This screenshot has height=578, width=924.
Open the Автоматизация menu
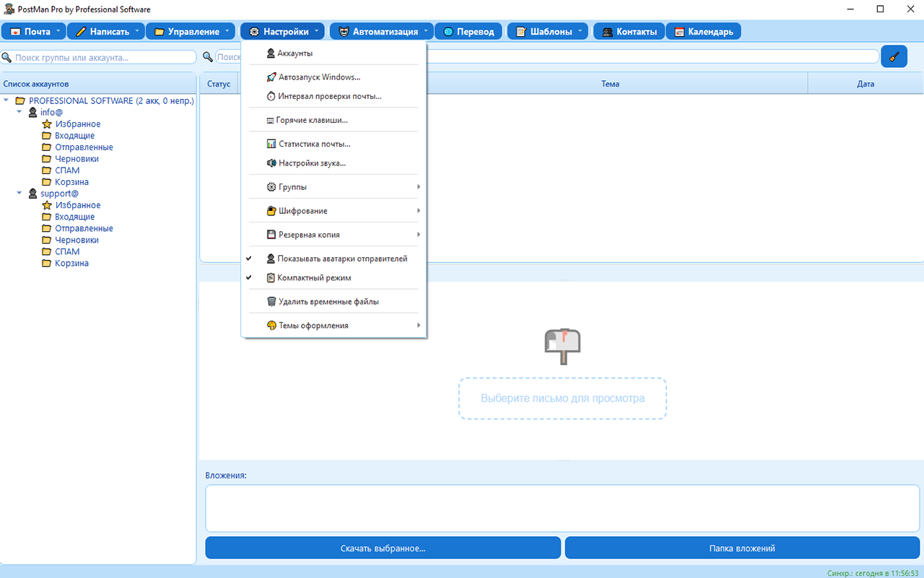coord(380,32)
